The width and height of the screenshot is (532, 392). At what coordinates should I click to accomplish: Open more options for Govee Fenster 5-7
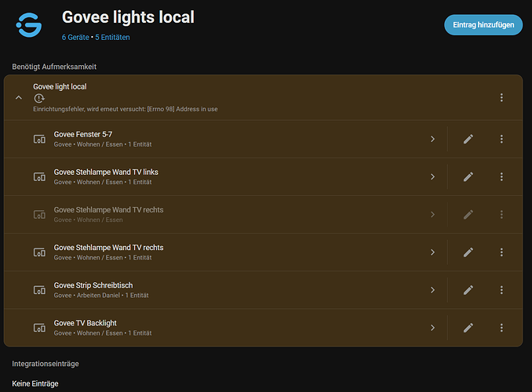tap(501, 139)
